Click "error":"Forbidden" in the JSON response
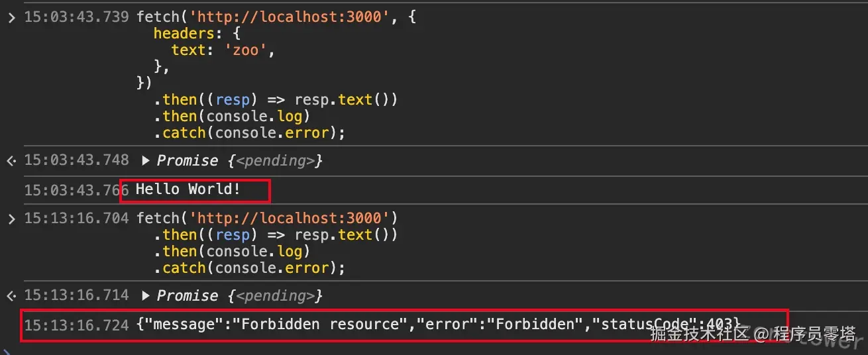 (x=501, y=325)
